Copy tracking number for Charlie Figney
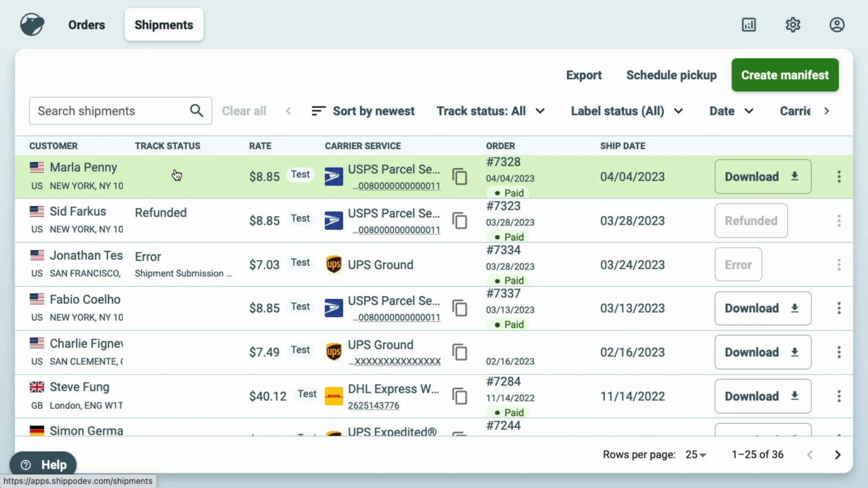 [460, 352]
